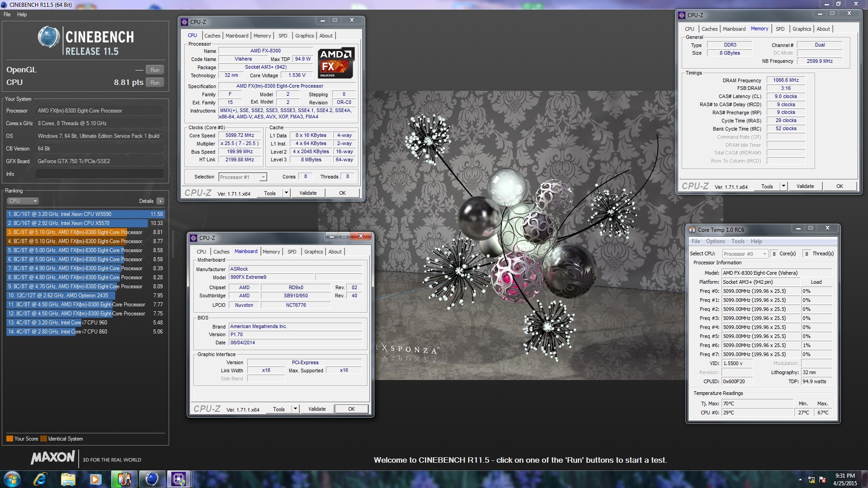Click Core Speed value 5099.72 MHz
Screen dimensions: 868x488
(240, 135)
